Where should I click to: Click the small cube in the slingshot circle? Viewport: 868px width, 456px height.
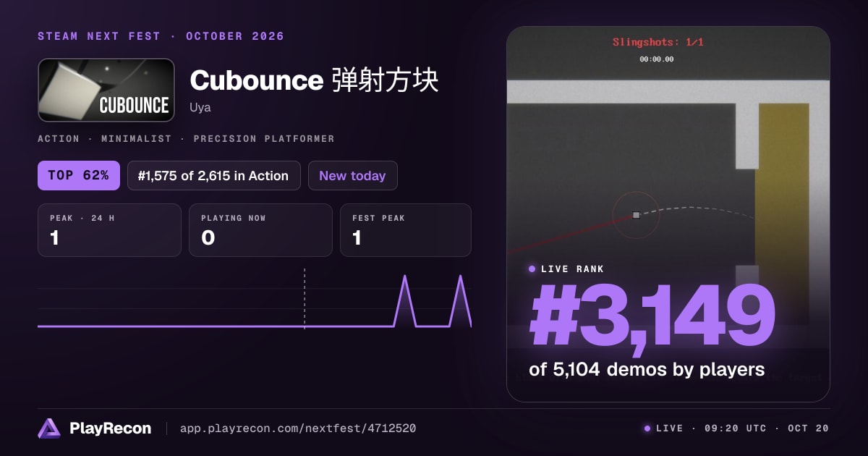pos(636,215)
